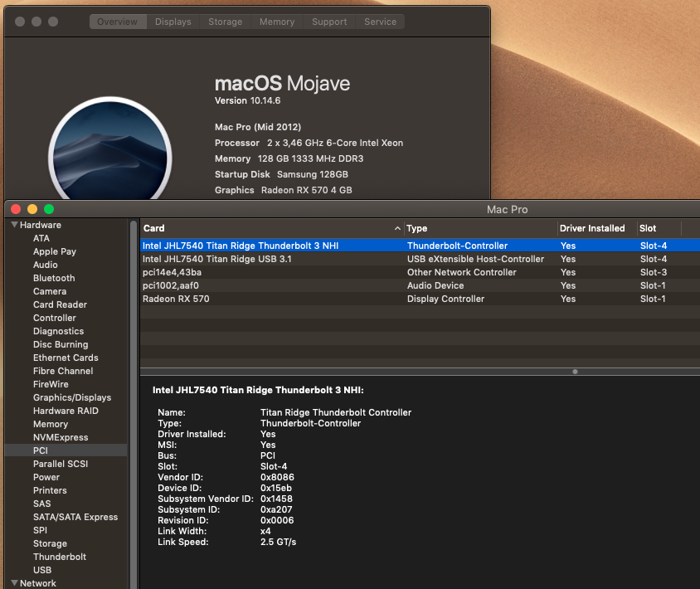700x589 pixels.
Task: Select SPI in the sidebar
Action: pyautogui.click(x=40, y=530)
